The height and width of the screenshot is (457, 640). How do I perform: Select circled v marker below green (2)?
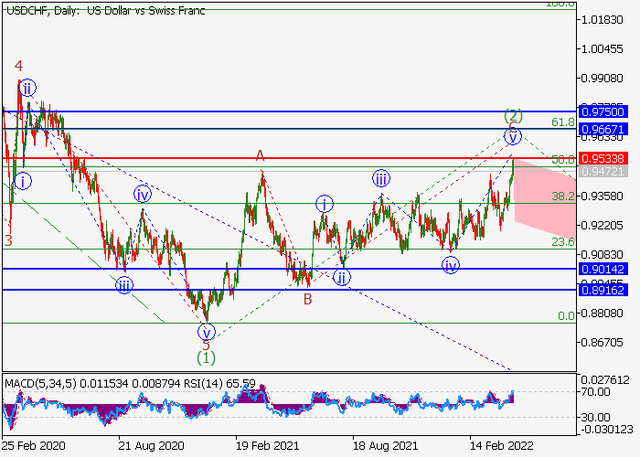[513, 137]
